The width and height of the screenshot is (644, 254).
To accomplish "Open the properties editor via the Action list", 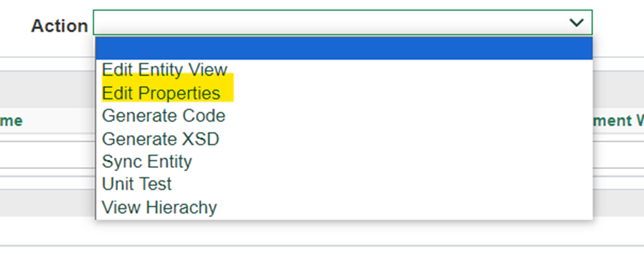I will pyautogui.click(x=161, y=93).
